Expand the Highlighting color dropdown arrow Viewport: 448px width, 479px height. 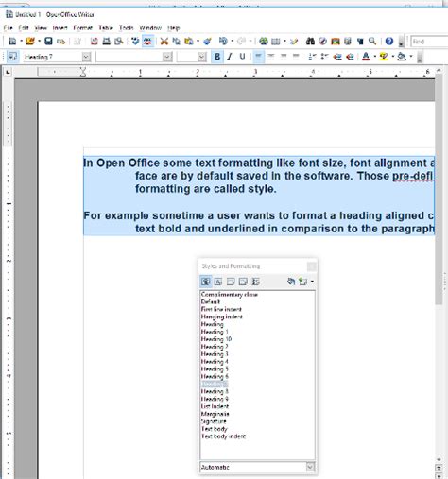tap(393, 57)
